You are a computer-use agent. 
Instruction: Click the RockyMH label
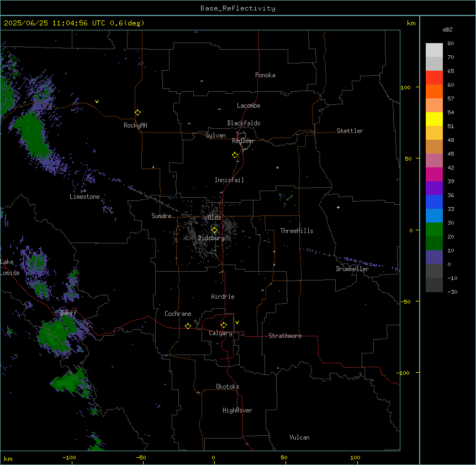pos(135,125)
